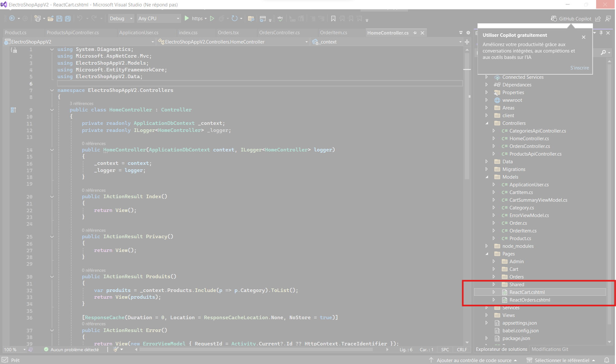This screenshot has width=616, height=364.
Task: Open the Debug configuration dropdown
Action: [121, 19]
